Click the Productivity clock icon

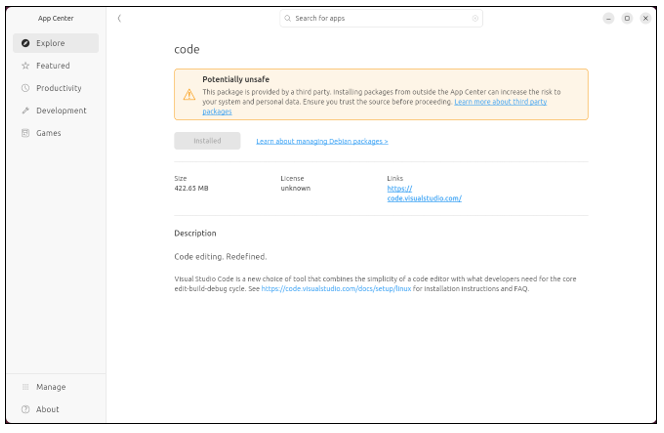pyautogui.click(x=25, y=88)
